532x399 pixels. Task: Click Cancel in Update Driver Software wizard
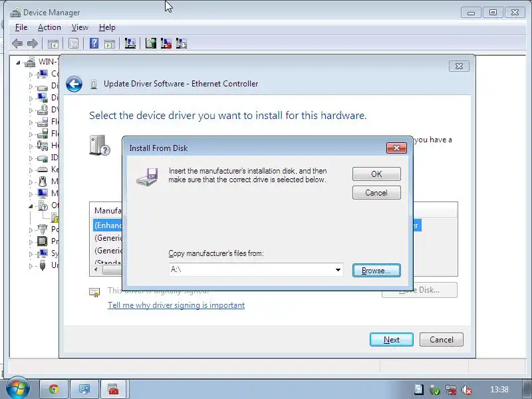coord(442,340)
